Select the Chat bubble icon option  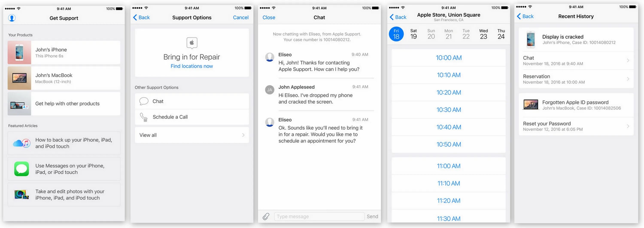pyautogui.click(x=144, y=101)
